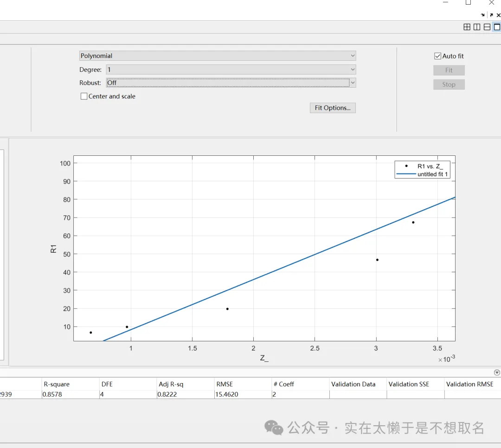Open the Robust dropdown set to Off
This screenshot has height=448, width=501.
pos(231,83)
